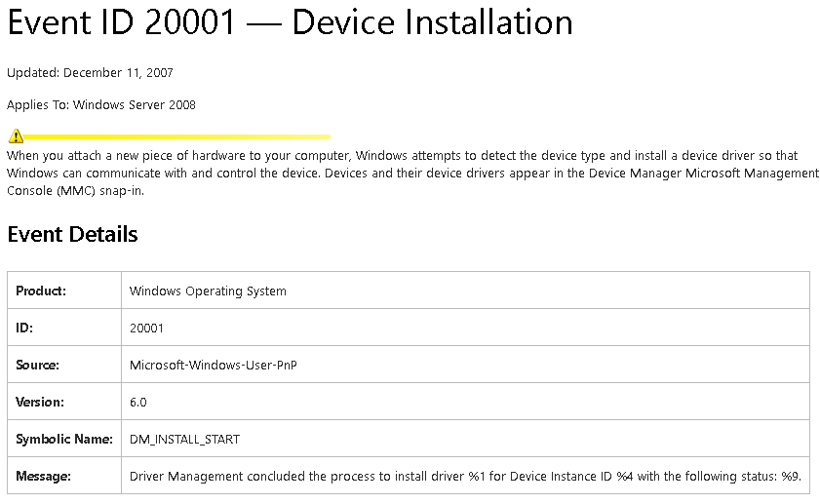Select the 'ID:' label cell

tap(25, 328)
